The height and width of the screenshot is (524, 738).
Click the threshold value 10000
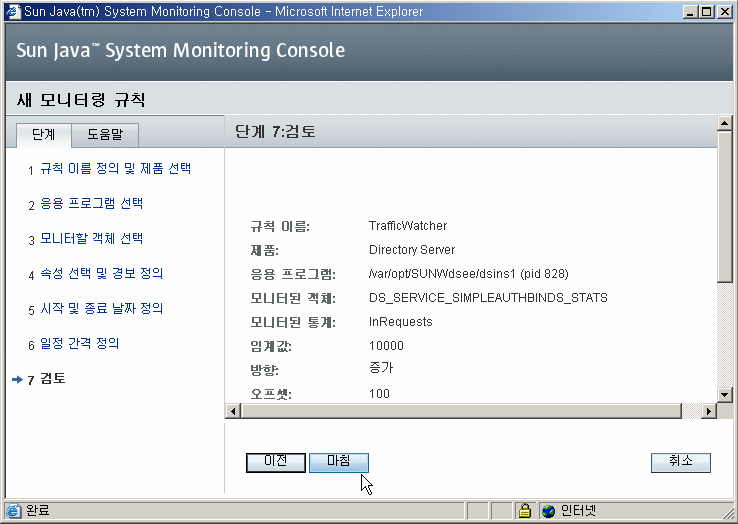point(386,346)
